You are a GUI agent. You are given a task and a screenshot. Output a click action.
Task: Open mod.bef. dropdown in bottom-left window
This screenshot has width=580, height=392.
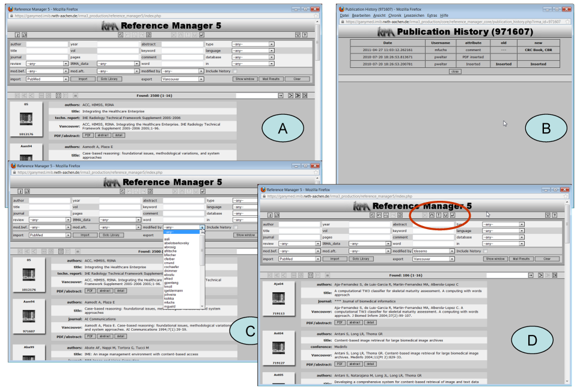(49, 227)
